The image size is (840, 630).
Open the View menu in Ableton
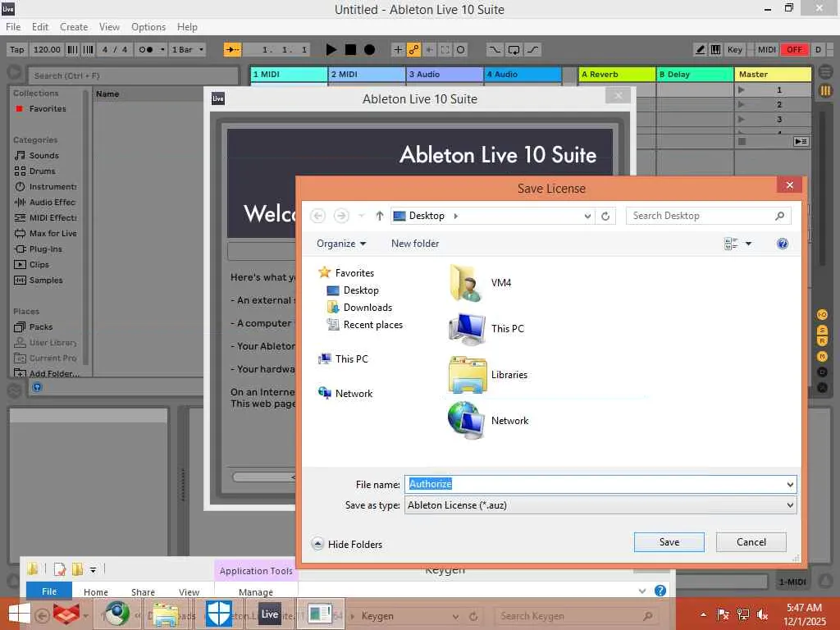coord(109,27)
